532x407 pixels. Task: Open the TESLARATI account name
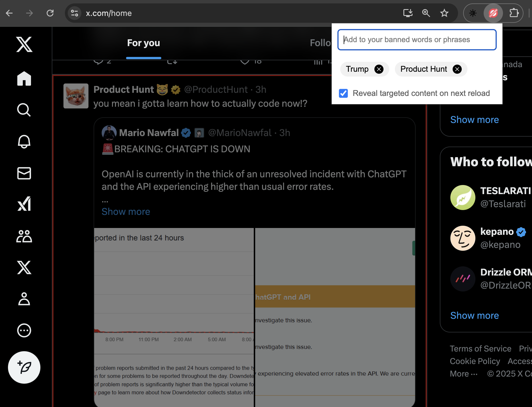[x=506, y=191]
